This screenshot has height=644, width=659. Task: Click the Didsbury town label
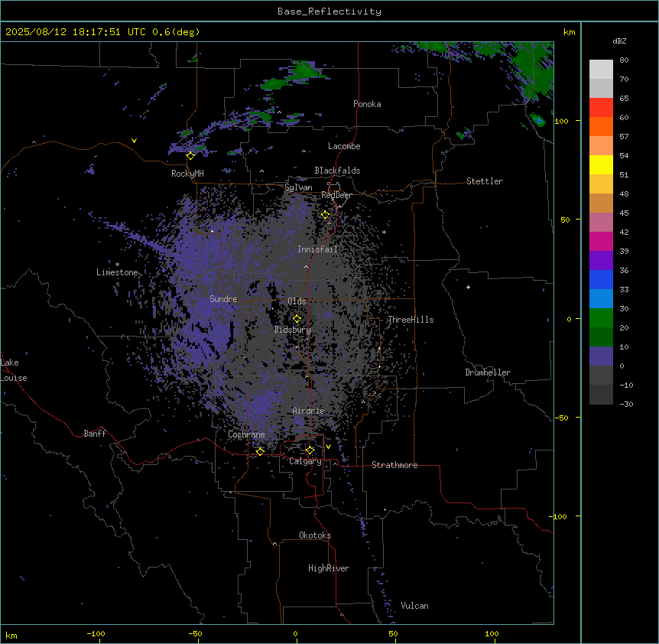coord(293,330)
